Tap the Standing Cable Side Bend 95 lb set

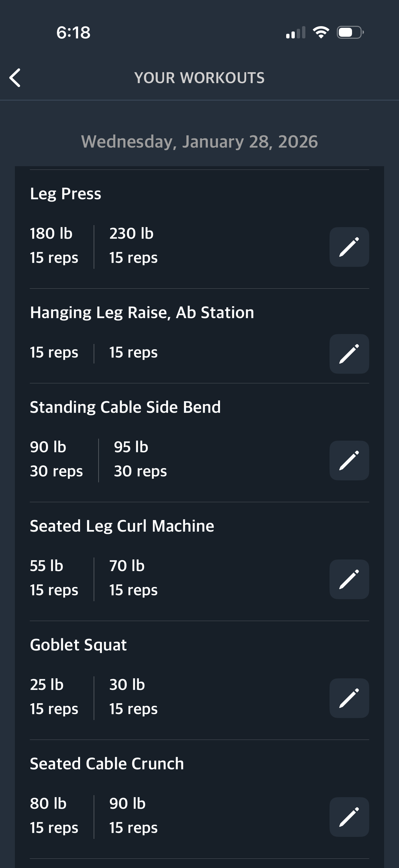coord(140,459)
